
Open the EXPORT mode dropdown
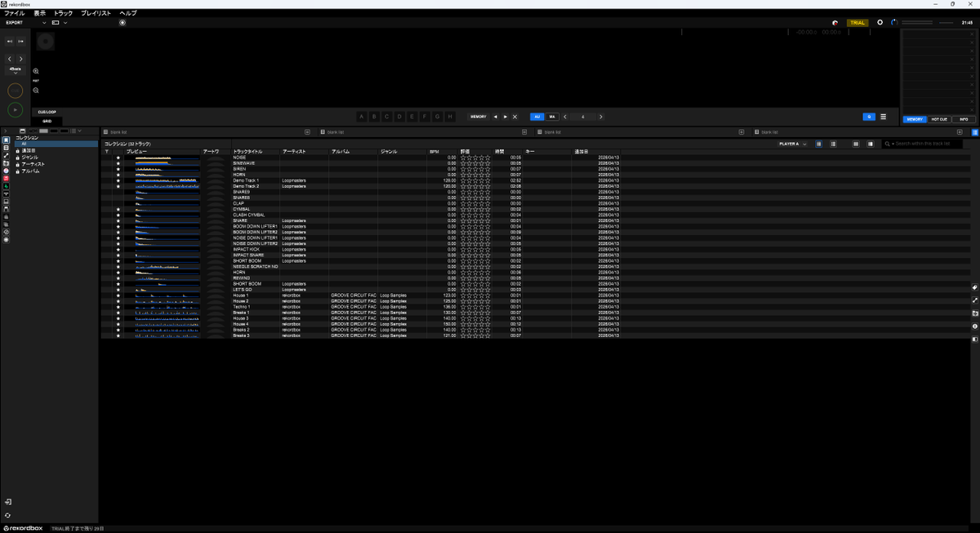26,23
